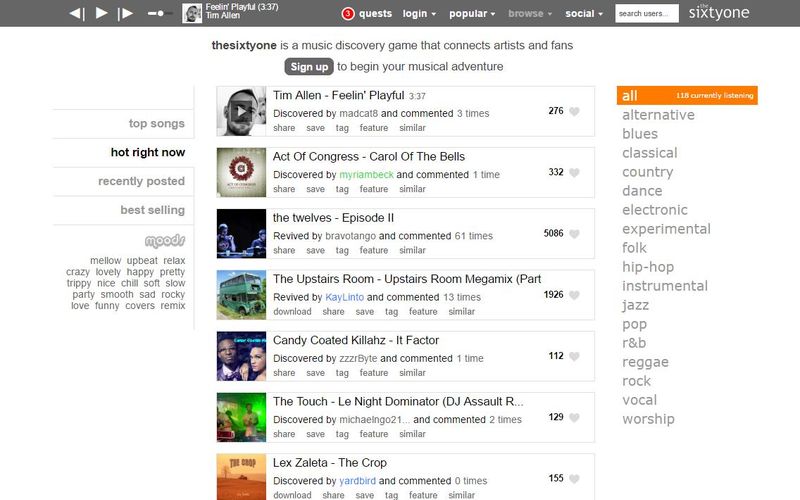Play Tim Allen's Feelin' Playful via thumbnail play icon
Viewport: 800px width, 500px height.
coord(241,111)
